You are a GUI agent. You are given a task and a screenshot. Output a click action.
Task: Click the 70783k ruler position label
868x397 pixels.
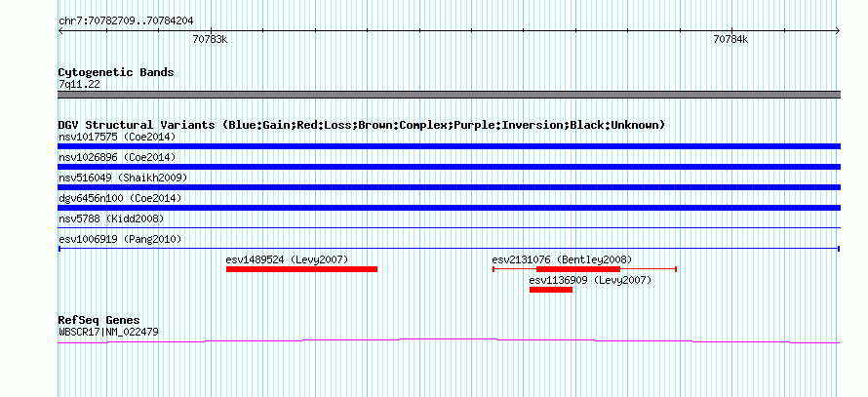(x=210, y=39)
